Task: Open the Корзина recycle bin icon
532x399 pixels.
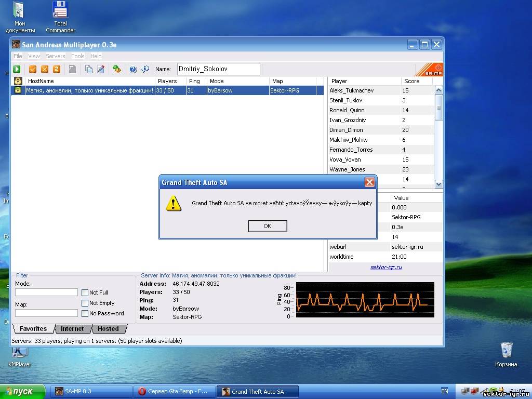Action: point(506,354)
